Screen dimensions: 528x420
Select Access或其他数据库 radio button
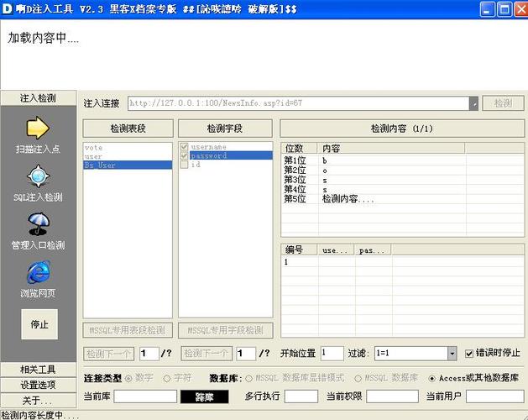click(x=432, y=379)
